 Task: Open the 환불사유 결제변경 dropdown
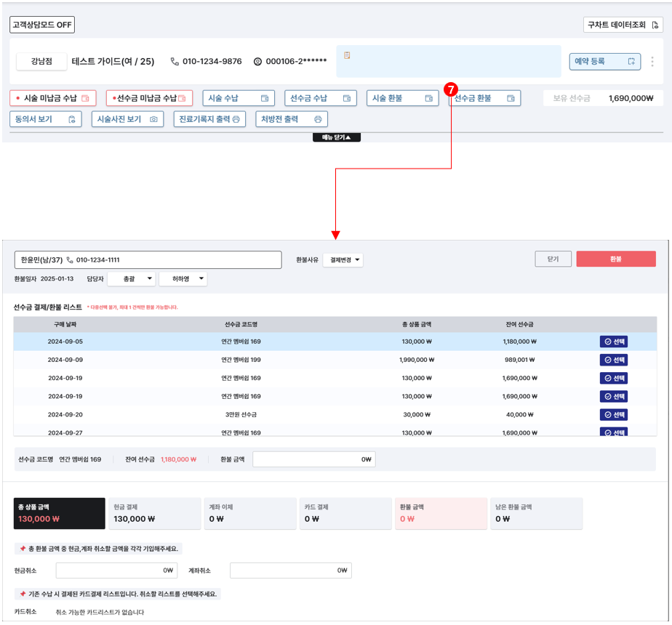click(343, 260)
